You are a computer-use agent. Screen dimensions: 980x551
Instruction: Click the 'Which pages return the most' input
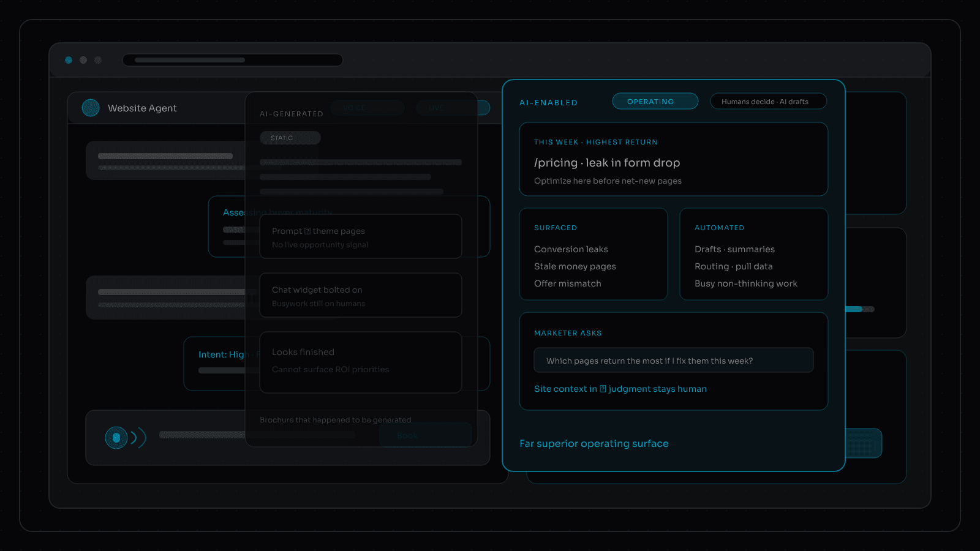coord(674,360)
